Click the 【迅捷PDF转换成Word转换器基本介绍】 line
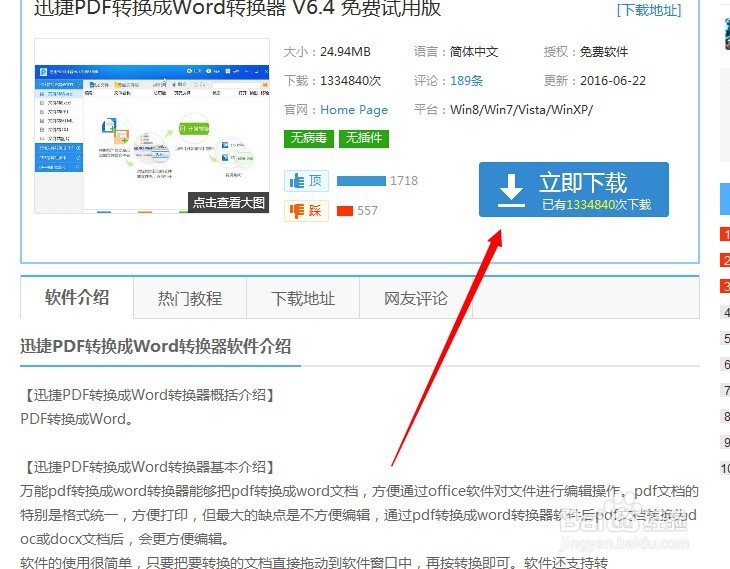Viewport: 730px width, 569px height. coord(148,467)
